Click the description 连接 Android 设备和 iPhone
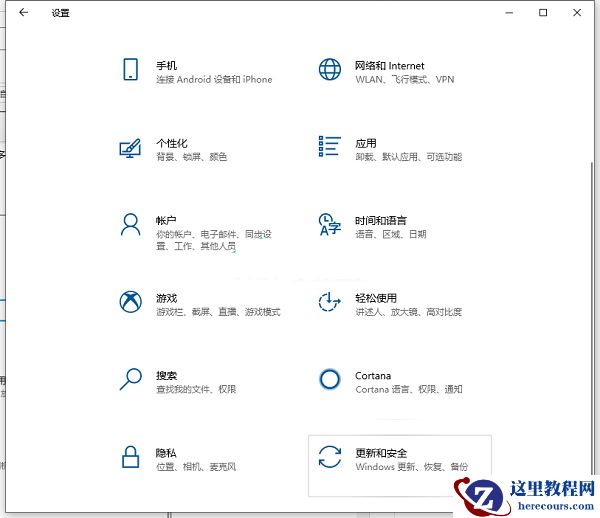The image size is (600, 518). coord(214,80)
